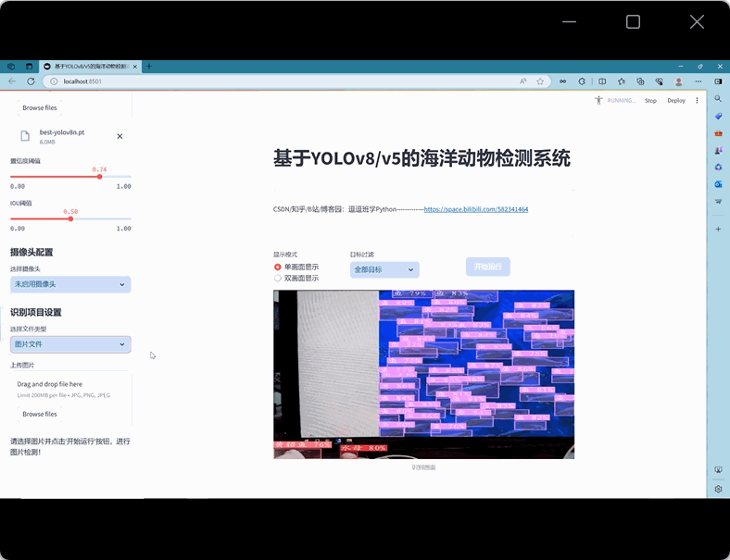The width and height of the screenshot is (730, 560).
Task: Open the Streamlit three-dot main menu
Action: [x=697, y=101]
